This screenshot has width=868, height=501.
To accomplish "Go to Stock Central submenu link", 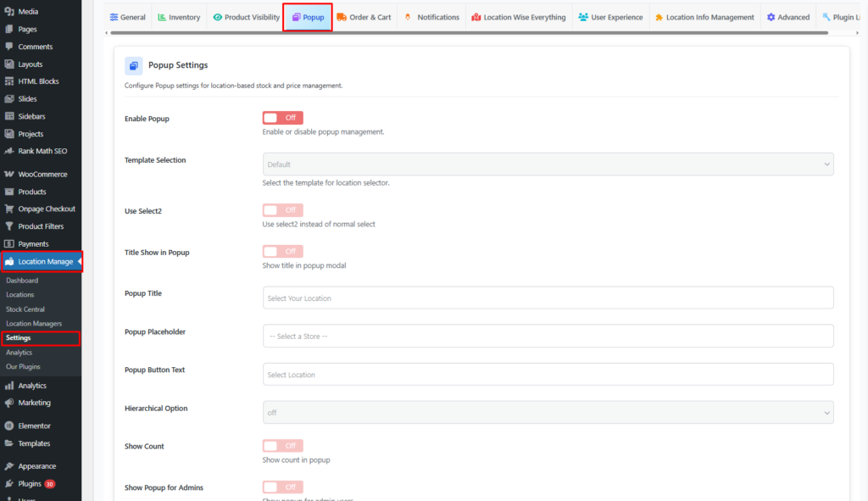I will point(25,309).
